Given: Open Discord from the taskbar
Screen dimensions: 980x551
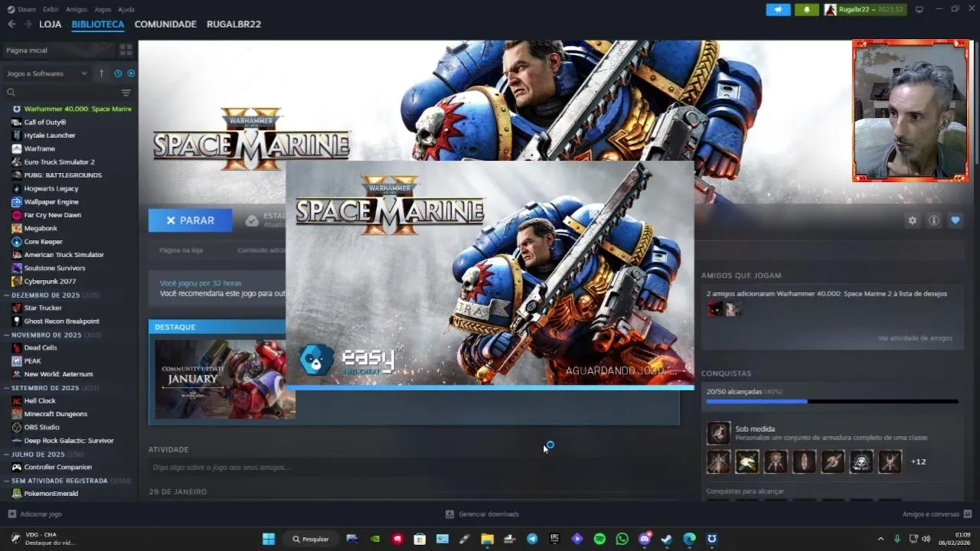Looking at the screenshot, I should pyautogui.click(x=645, y=539).
